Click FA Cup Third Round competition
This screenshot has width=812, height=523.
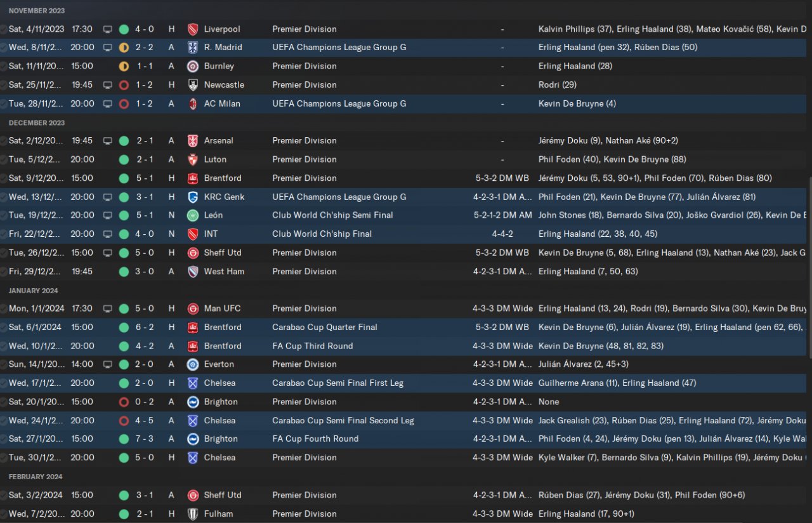click(x=313, y=346)
